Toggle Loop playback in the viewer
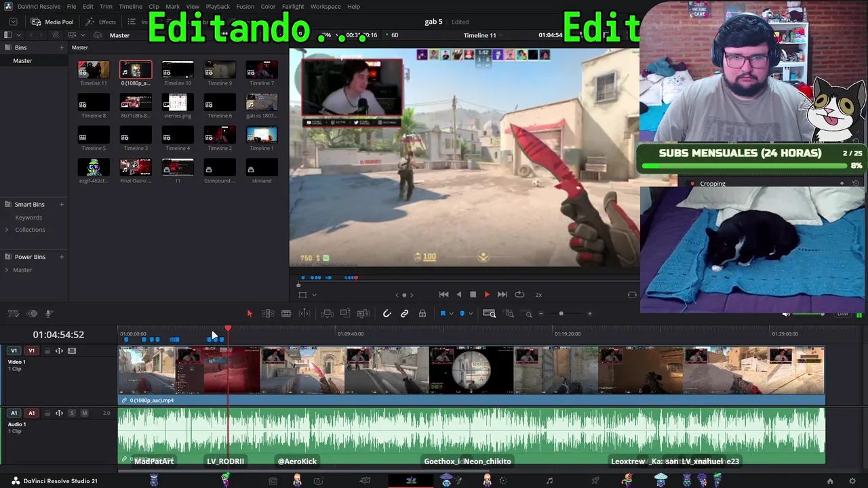868x488 pixels. click(x=519, y=294)
